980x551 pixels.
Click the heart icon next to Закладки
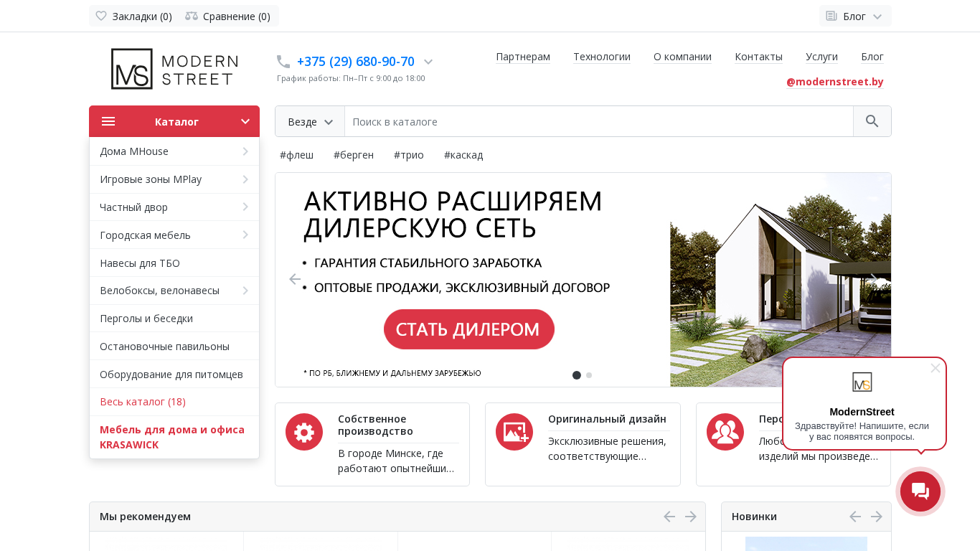tap(101, 16)
